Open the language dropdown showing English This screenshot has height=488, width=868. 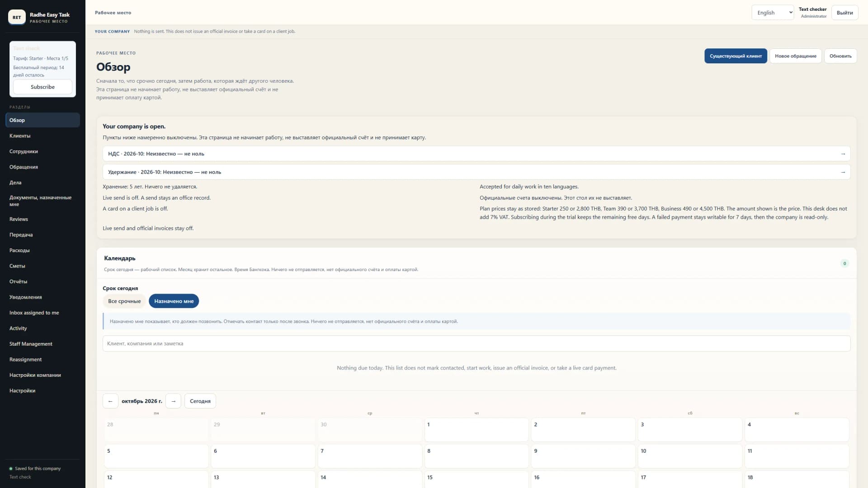(x=773, y=13)
